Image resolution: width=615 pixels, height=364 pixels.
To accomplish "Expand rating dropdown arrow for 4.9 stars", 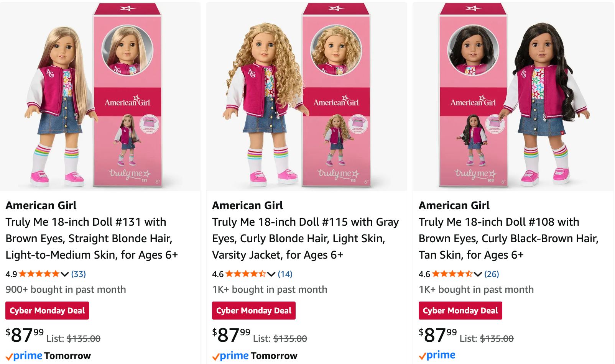I will (x=65, y=274).
